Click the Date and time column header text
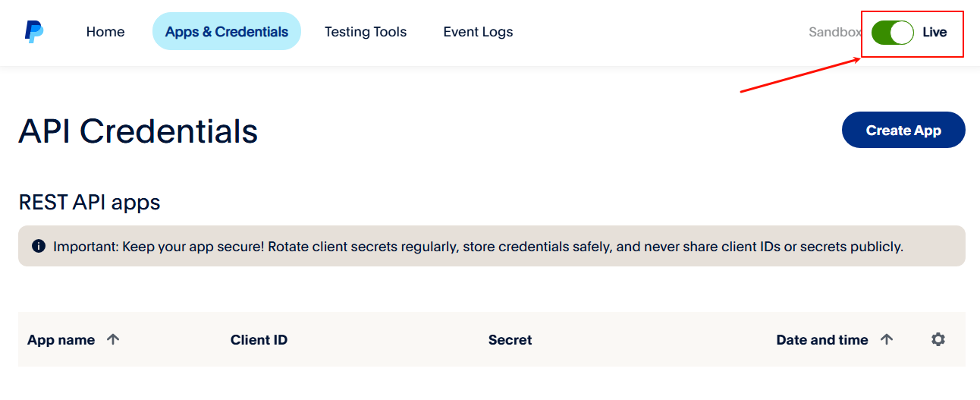Screen dimensions: 980x400 click(822, 340)
